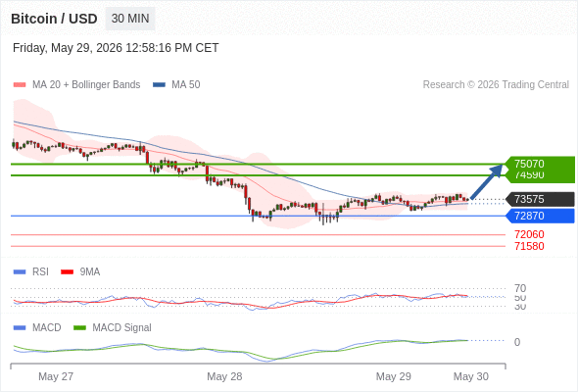Click the May 27 date axis label
Screen dimensions: 578x392
[x=56, y=376]
